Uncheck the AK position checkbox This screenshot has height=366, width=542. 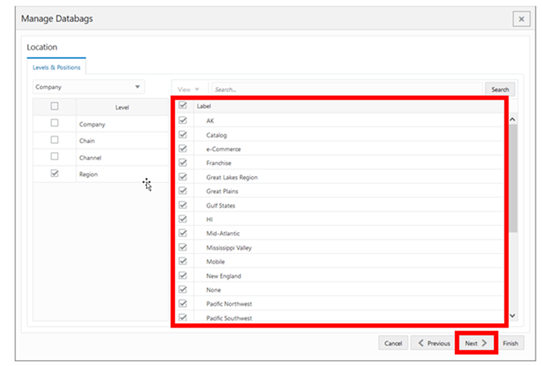pos(183,120)
